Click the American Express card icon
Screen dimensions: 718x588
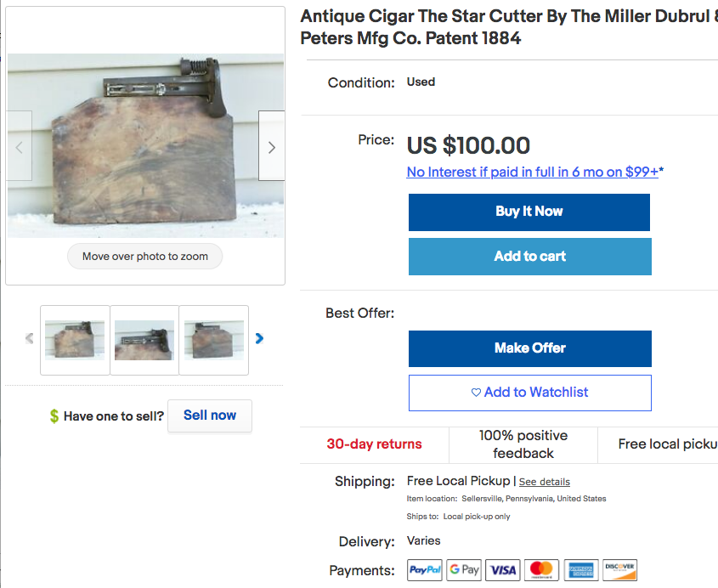(x=581, y=570)
